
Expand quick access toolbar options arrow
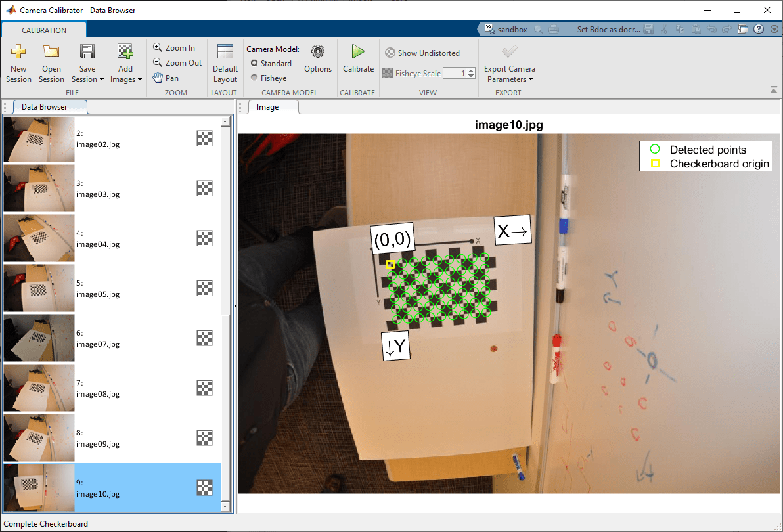point(774,30)
